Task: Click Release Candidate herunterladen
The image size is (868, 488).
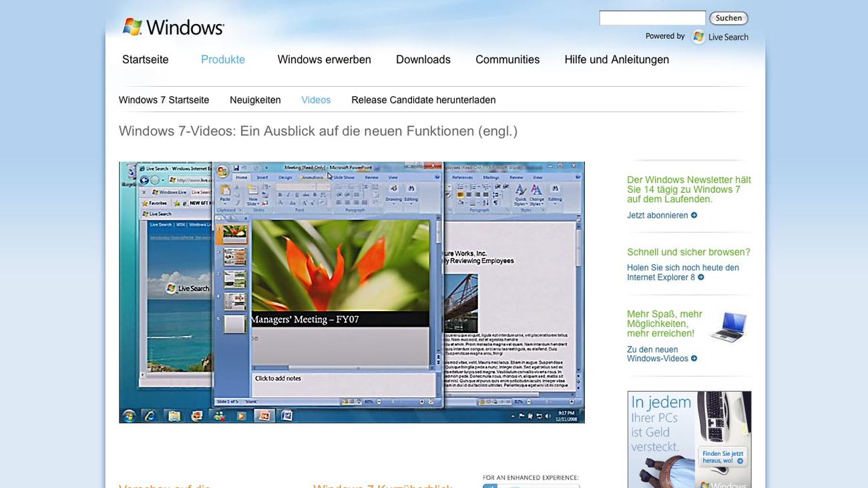Action: [423, 100]
